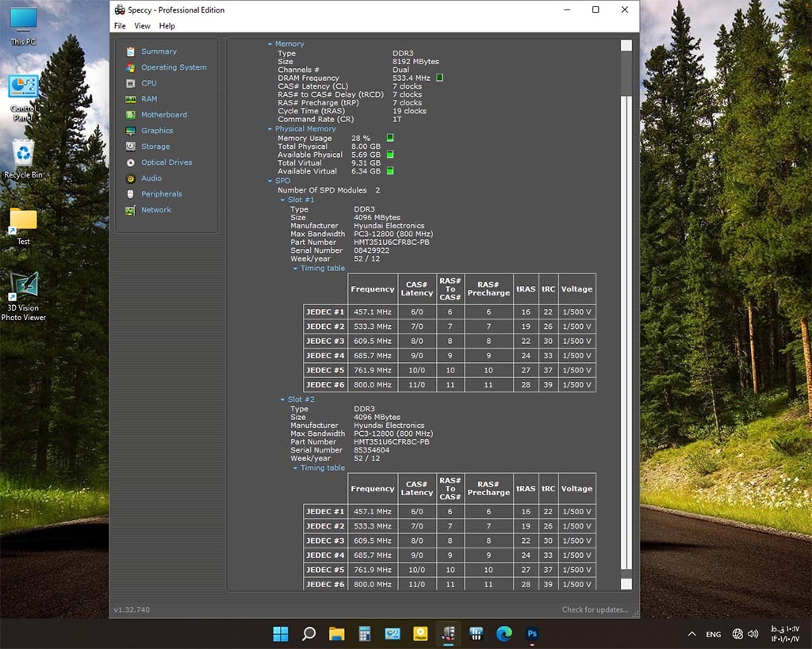Open Control Panel desktop icon
812x649 pixels.
click(x=23, y=98)
